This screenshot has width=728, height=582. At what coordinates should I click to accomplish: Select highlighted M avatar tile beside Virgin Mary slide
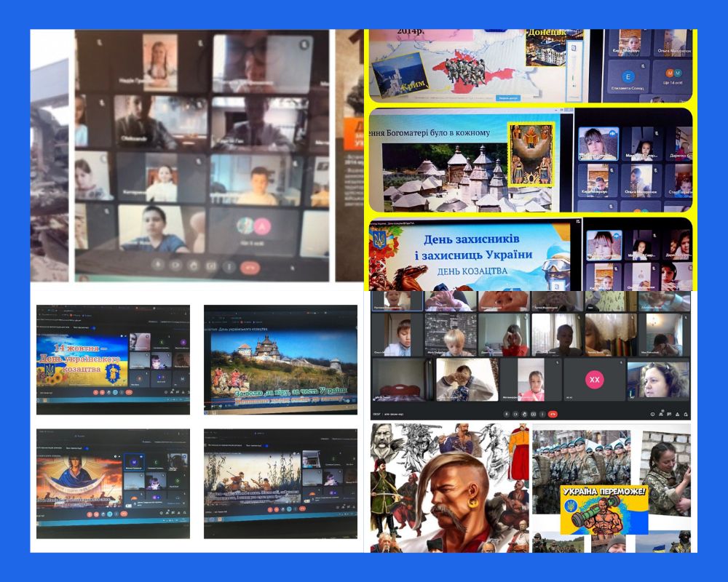pos(134,462)
